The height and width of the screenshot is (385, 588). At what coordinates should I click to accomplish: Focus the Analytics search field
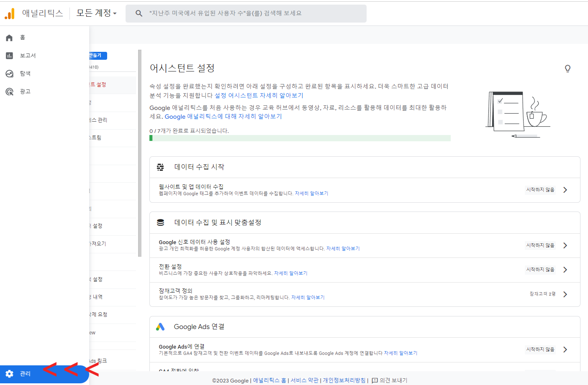[246, 13]
